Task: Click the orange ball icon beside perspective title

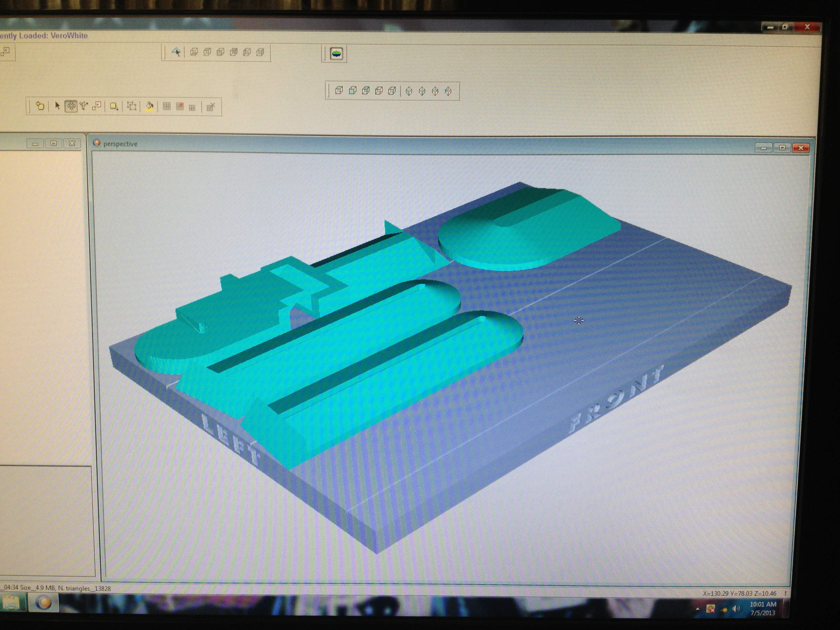Action: 97,143
